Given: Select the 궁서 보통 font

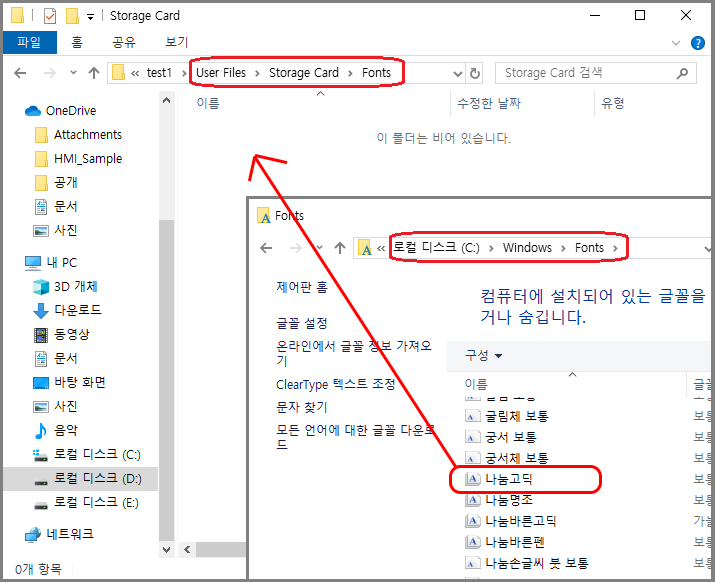Looking at the screenshot, I should point(501,437).
